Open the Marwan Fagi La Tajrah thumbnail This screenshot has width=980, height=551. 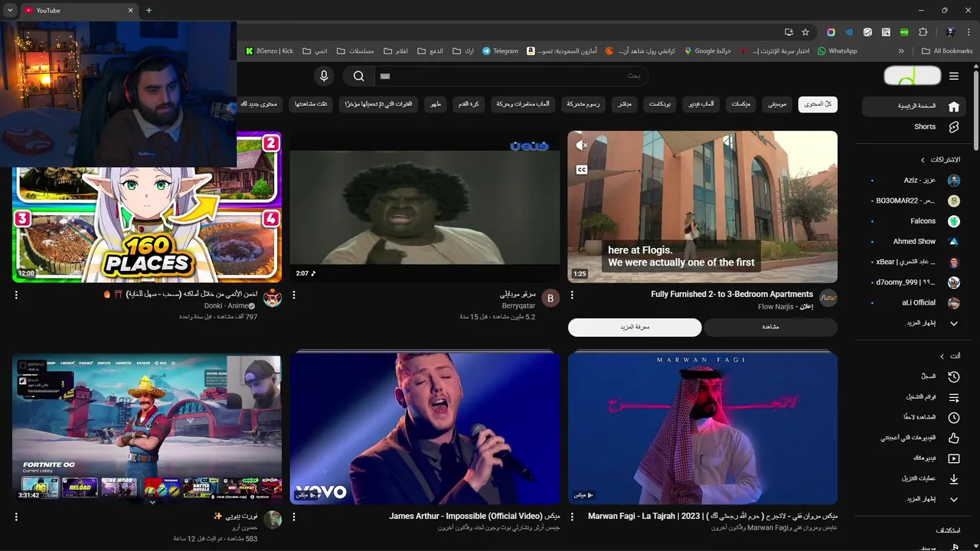(x=703, y=429)
